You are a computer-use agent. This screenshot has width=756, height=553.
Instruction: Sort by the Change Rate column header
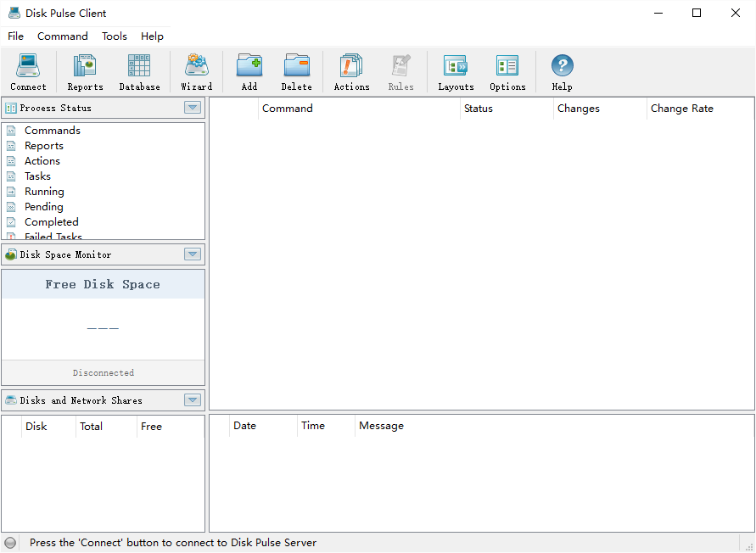pos(700,109)
